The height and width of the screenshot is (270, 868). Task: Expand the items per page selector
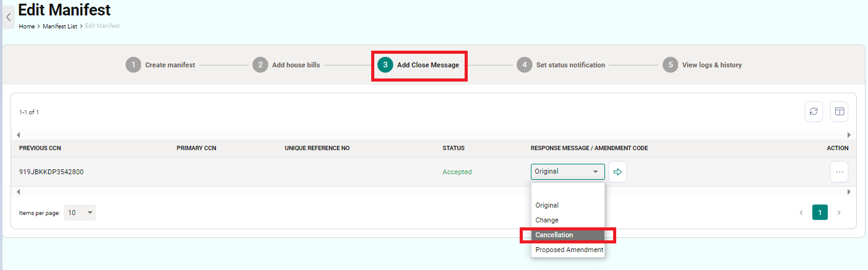[80, 213]
